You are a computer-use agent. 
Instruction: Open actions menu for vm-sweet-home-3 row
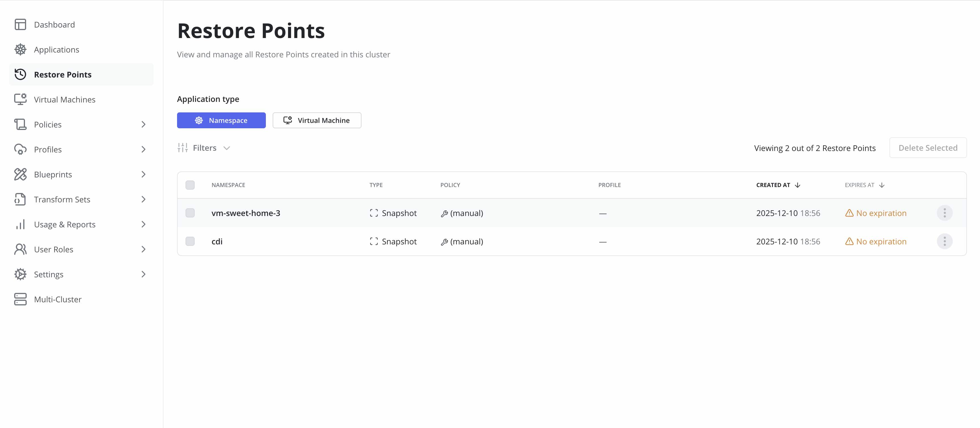(x=944, y=213)
